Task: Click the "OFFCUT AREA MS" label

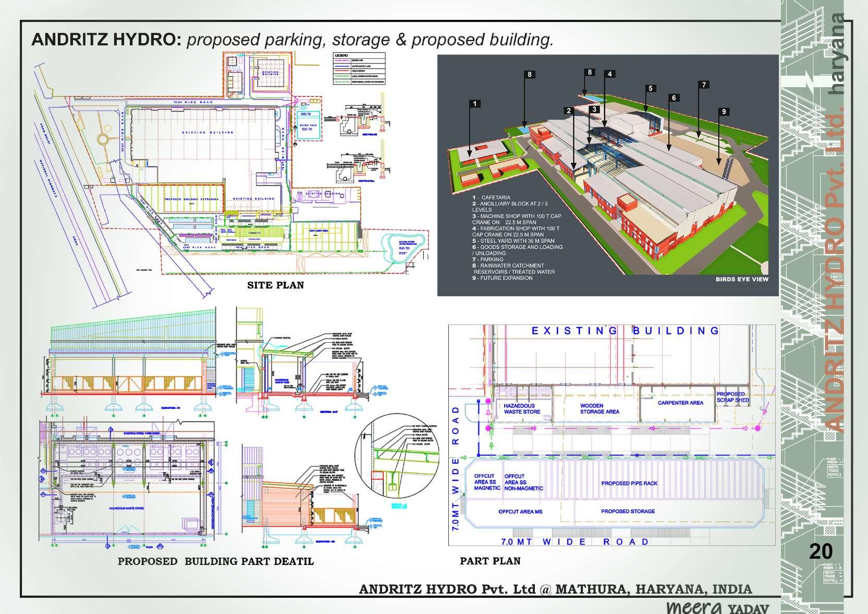Action: tap(520, 511)
